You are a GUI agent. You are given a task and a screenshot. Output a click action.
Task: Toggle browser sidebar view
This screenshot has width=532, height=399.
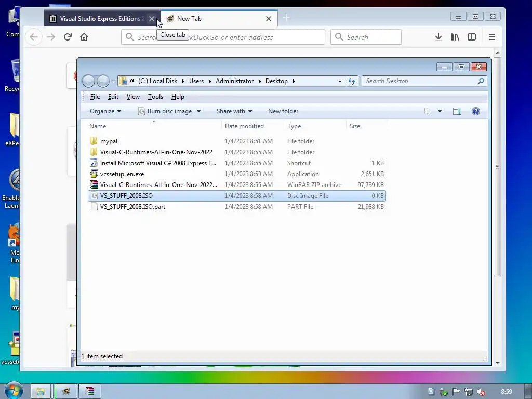pyautogui.click(x=472, y=37)
